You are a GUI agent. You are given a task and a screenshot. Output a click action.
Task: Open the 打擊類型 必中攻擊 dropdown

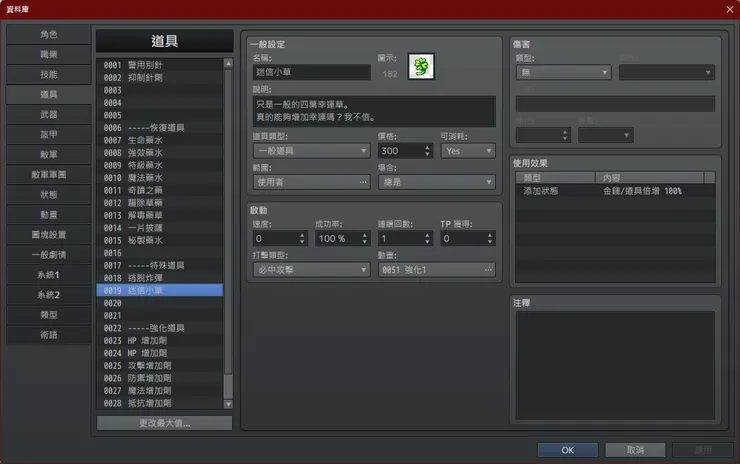(x=311, y=270)
